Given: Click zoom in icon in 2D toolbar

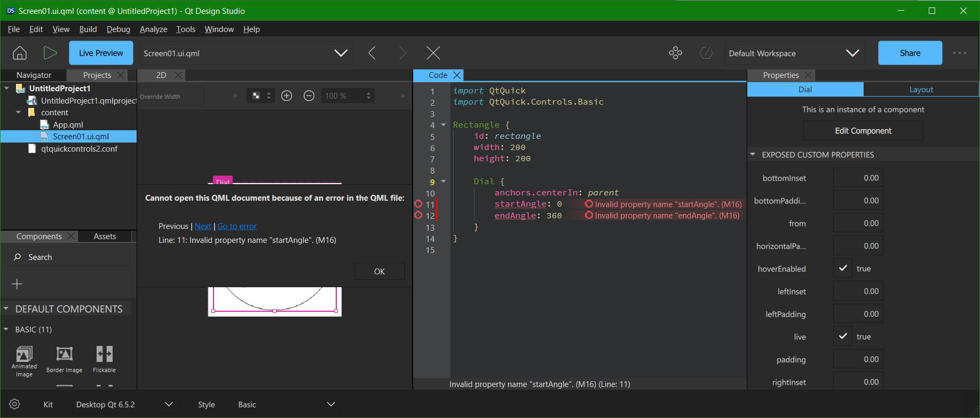Looking at the screenshot, I should tap(287, 96).
